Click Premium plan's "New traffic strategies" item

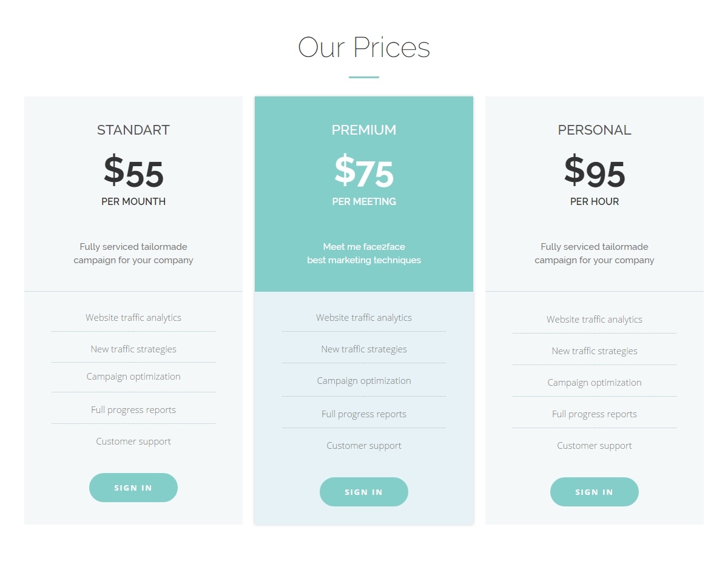[364, 349]
